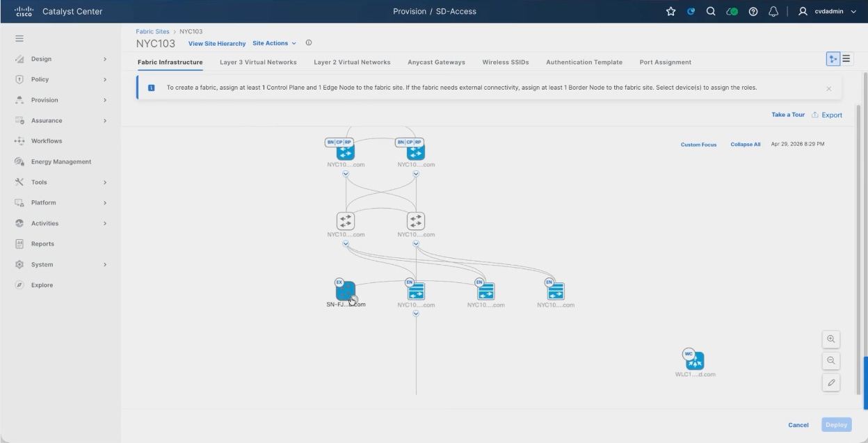Click the Provision sidebar icon
Viewport: 868px width, 443px height.
[x=19, y=100]
